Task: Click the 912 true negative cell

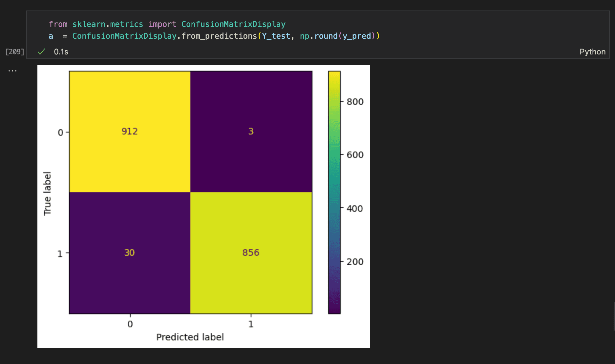Action: pos(130,131)
